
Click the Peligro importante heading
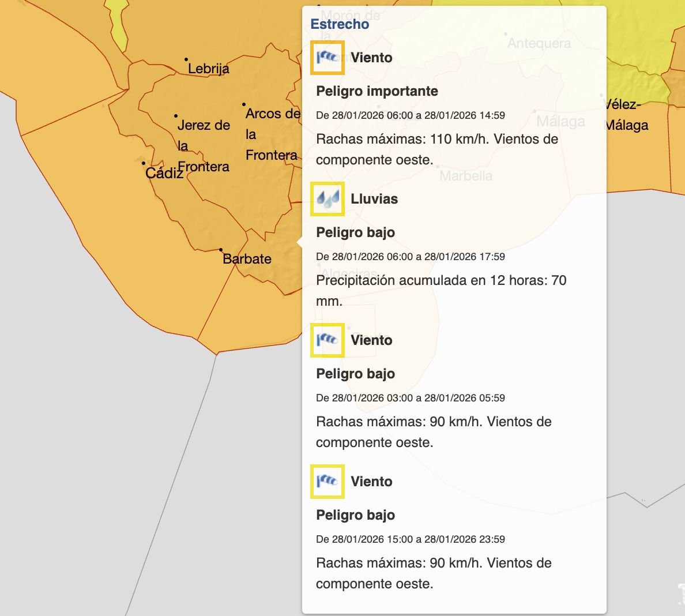[377, 91]
